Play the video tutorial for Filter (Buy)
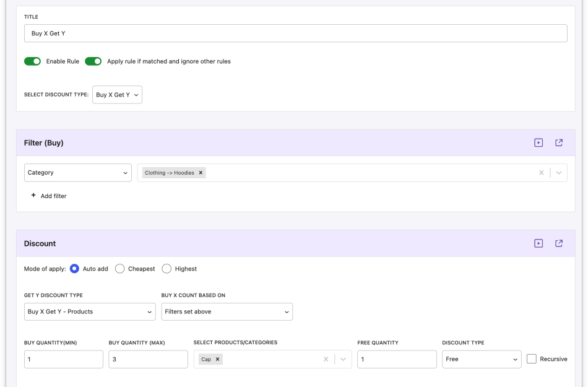Screen dimensions: 588x387 point(538,142)
